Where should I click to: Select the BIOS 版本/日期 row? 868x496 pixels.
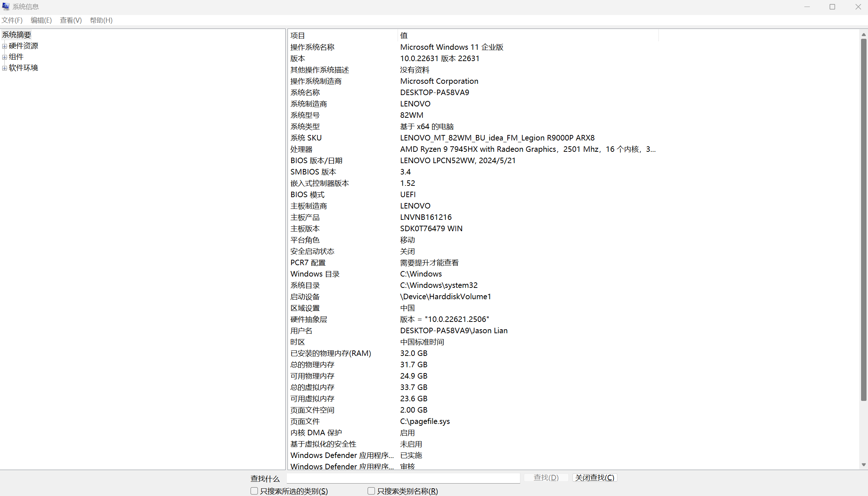[x=473, y=161]
